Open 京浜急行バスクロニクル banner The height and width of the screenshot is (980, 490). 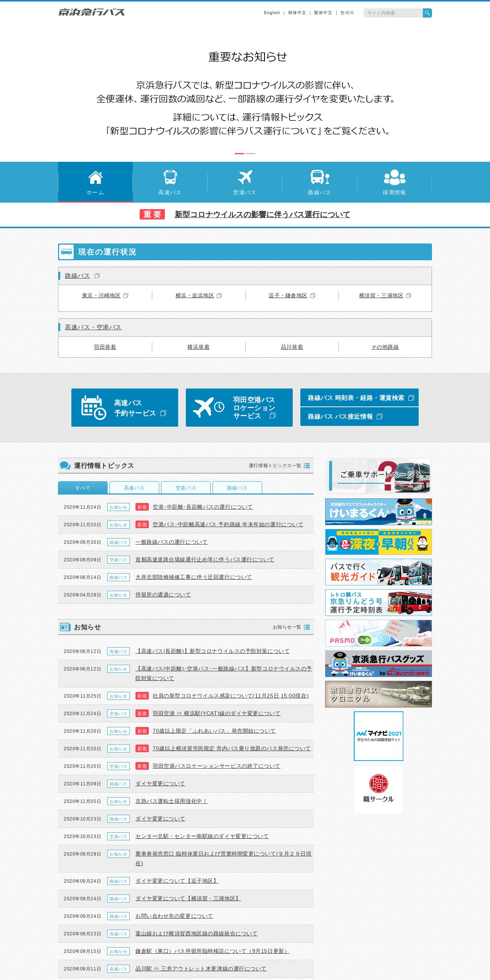(x=379, y=694)
